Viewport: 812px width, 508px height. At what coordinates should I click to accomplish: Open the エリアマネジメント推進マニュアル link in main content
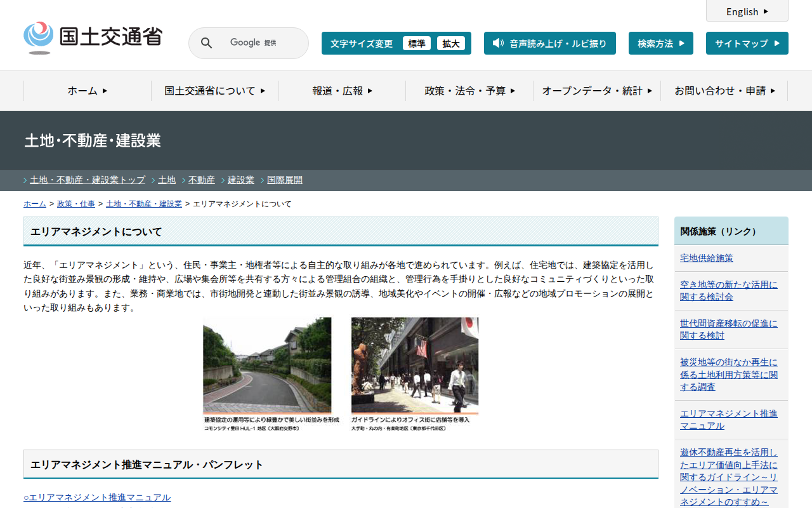pos(97,497)
